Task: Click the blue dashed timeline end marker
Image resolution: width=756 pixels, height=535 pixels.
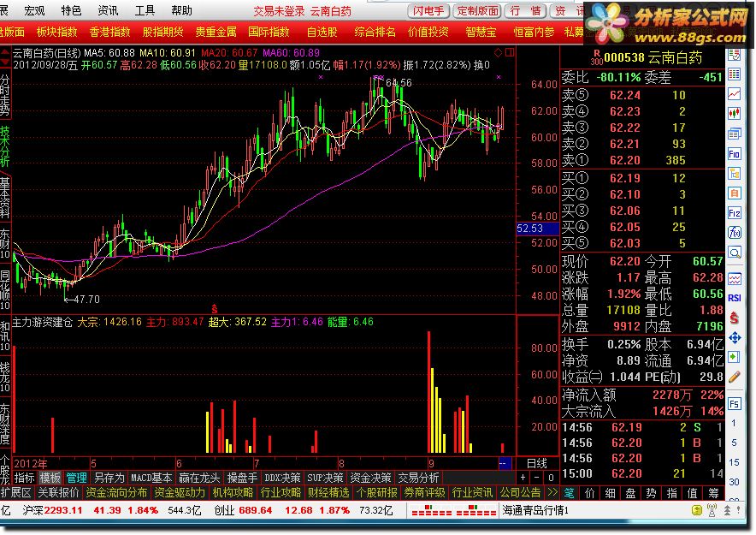Action: click(505, 463)
